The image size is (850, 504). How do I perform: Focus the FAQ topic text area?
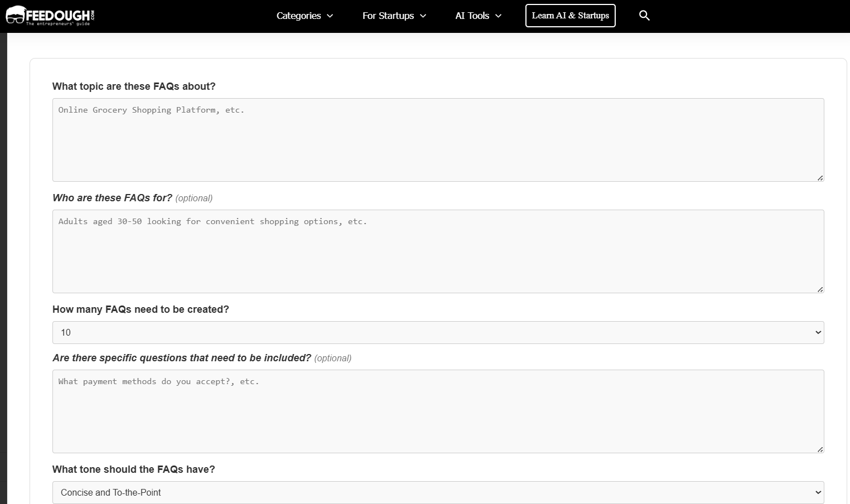(438, 140)
